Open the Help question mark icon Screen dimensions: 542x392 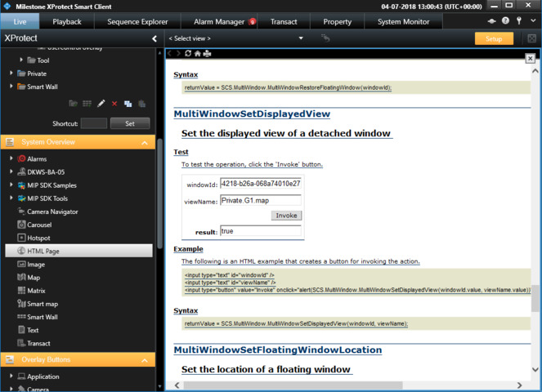coord(506,21)
